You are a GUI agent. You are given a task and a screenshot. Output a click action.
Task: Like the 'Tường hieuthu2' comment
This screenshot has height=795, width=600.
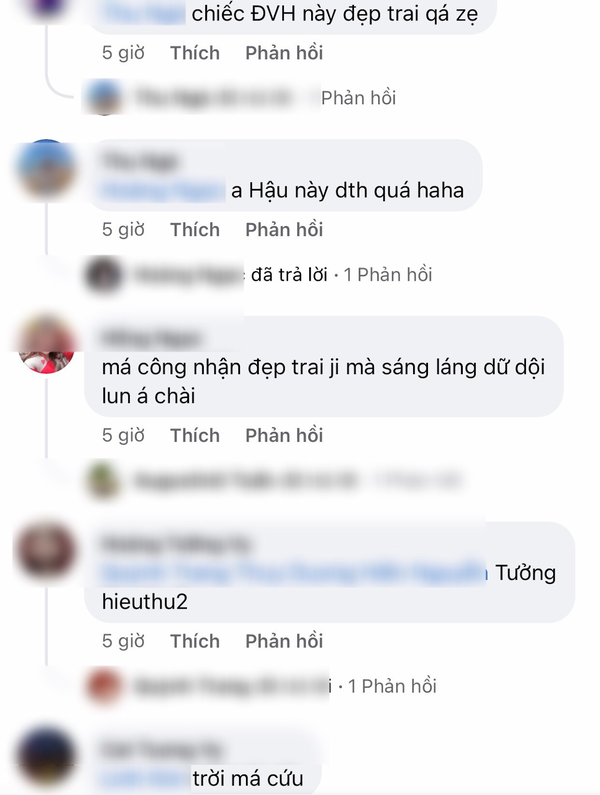[x=195, y=641]
